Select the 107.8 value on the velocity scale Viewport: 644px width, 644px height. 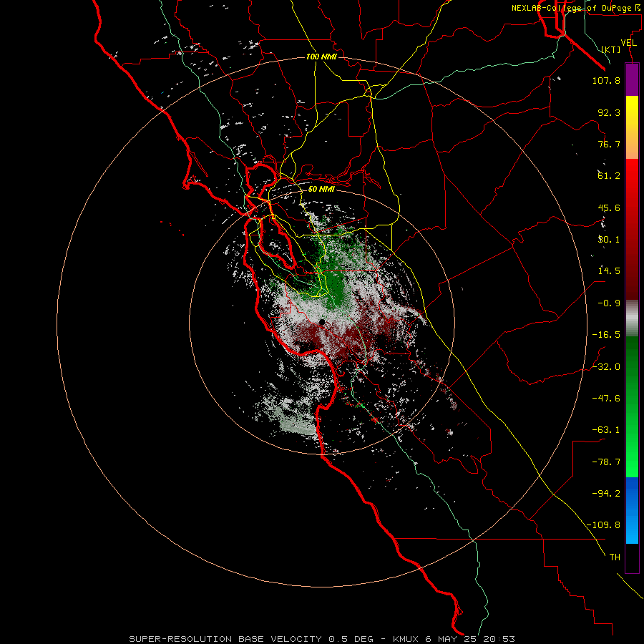[606, 80]
